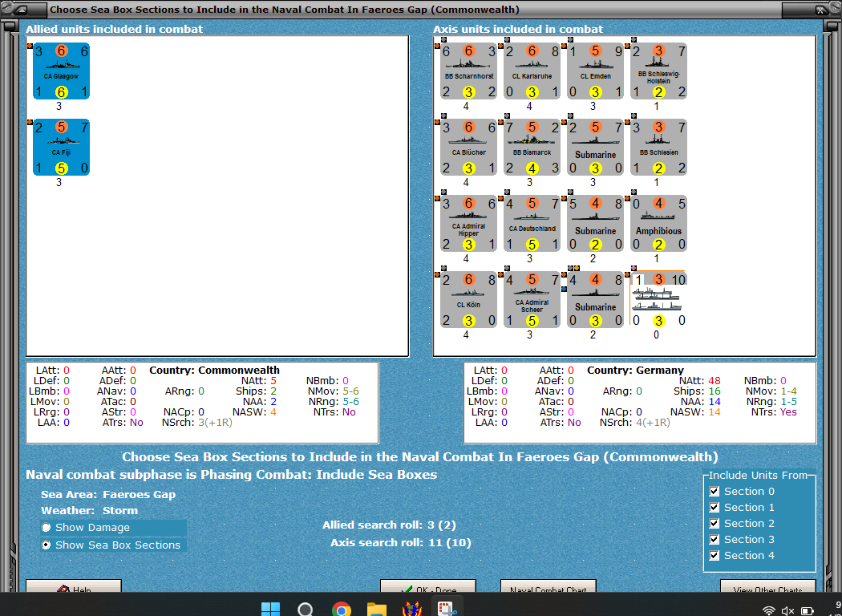Click Germany's 'Ships: 16' value
This screenshot has width=842, height=616.
coord(697,391)
